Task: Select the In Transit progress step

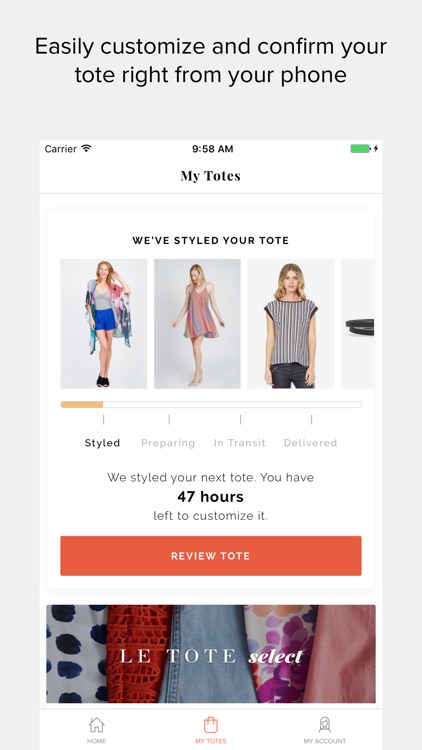Action: click(240, 443)
